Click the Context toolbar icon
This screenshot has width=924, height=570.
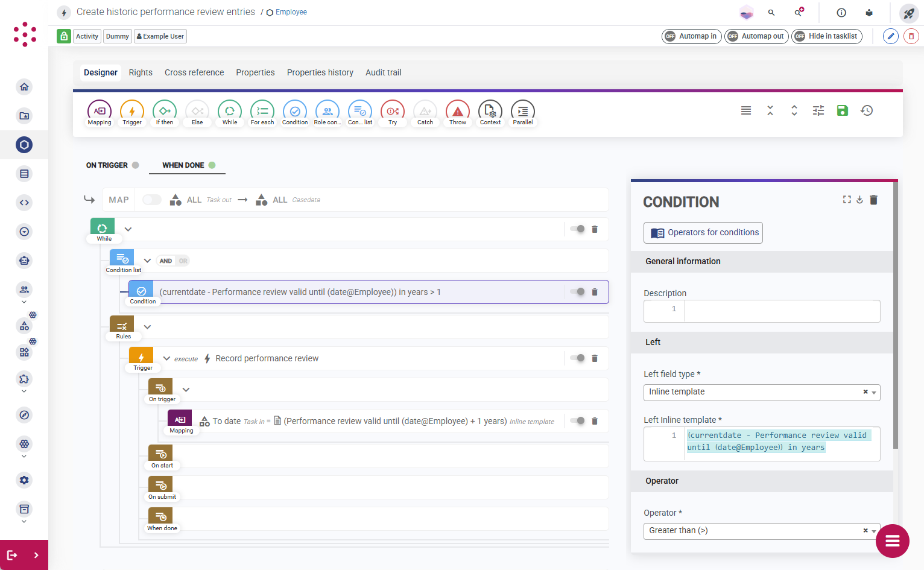[490, 112]
